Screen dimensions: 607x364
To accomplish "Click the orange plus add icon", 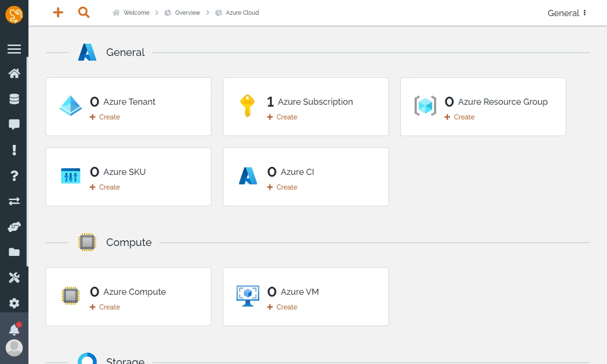I will [x=58, y=13].
